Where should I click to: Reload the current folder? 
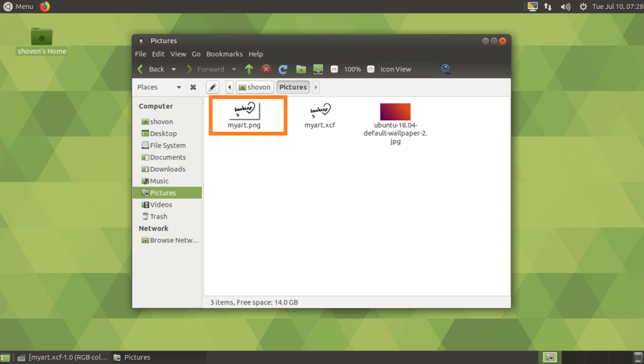(x=283, y=69)
